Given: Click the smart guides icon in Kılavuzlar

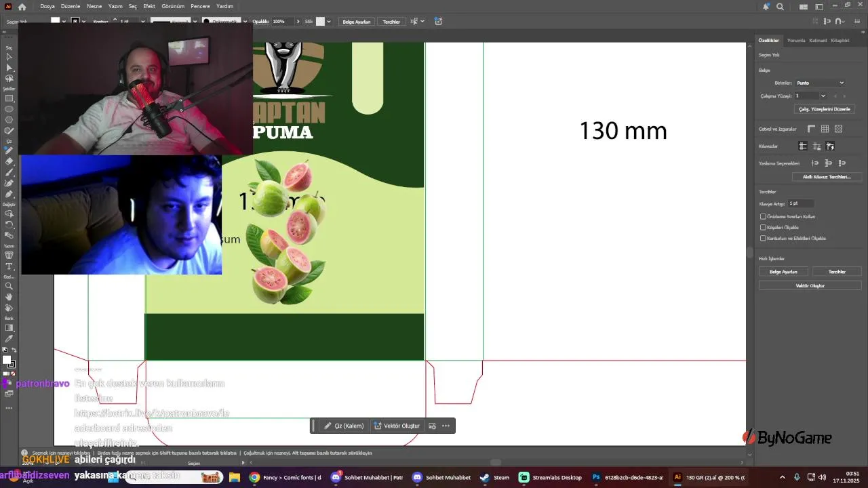Looking at the screenshot, I should 830,146.
